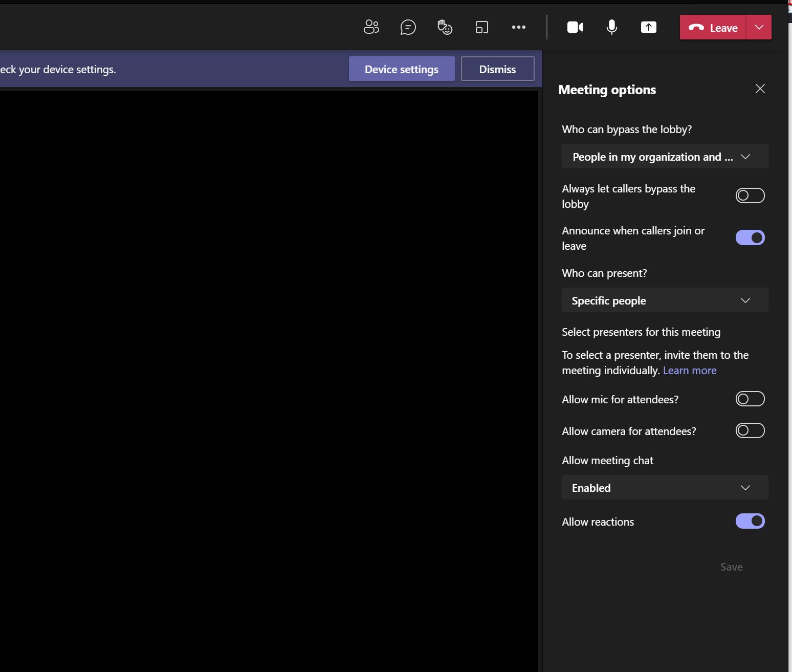Viewport: 792px width, 672px height.
Task: Open raise hand reactions icon
Action: tap(445, 27)
